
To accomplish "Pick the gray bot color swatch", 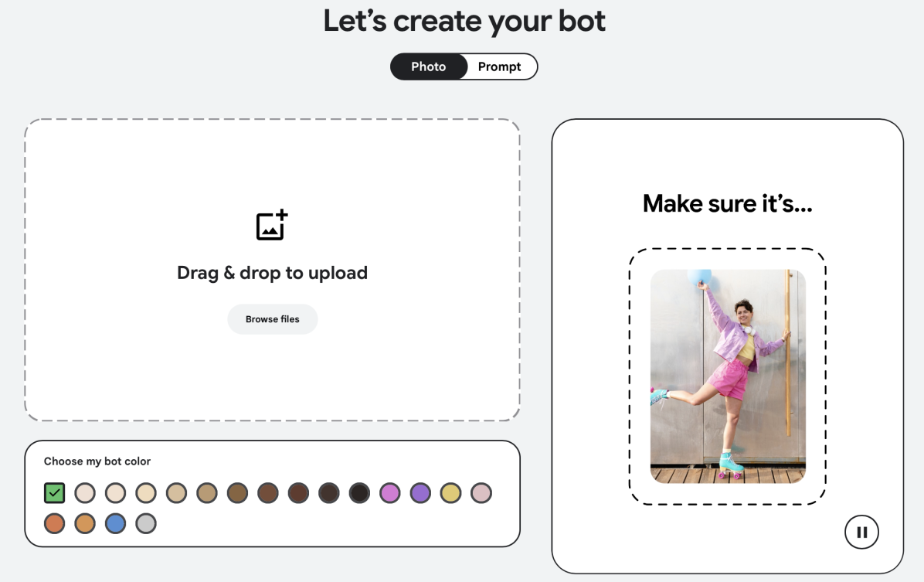I will [145, 523].
